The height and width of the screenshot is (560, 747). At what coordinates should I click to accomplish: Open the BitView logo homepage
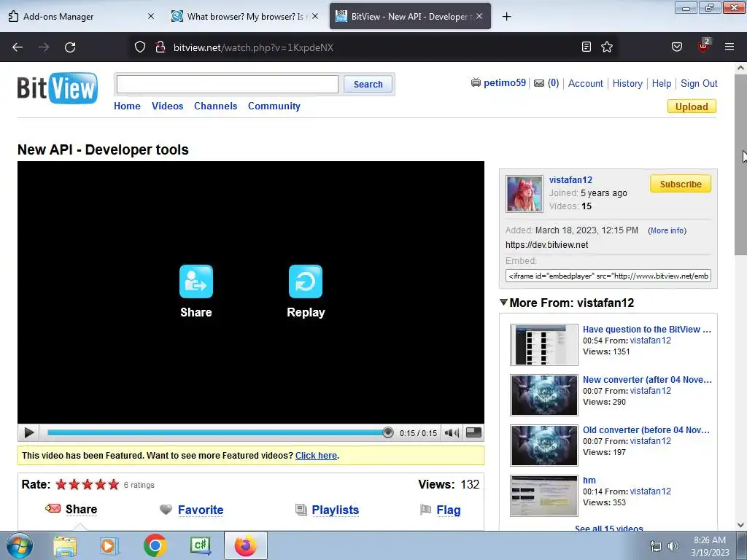coord(57,88)
